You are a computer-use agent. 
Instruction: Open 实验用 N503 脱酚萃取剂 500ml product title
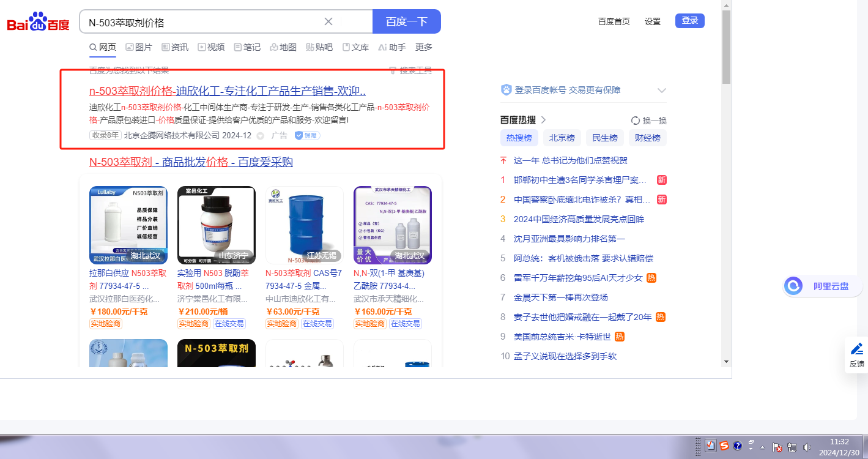point(213,279)
